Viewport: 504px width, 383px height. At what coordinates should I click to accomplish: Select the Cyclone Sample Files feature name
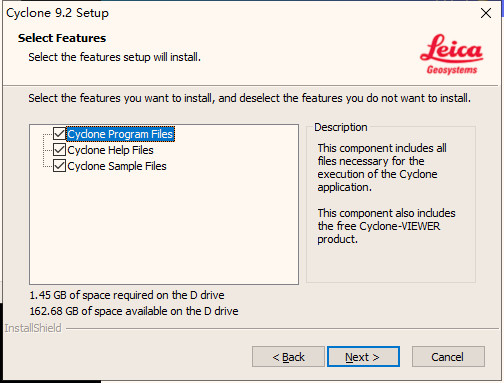coord(117,166)
